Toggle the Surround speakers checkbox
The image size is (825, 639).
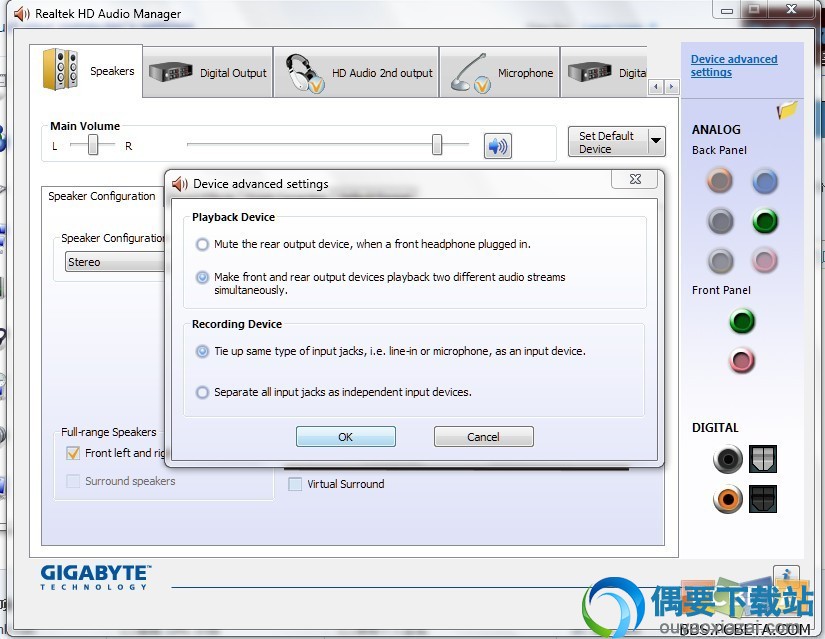73,481
